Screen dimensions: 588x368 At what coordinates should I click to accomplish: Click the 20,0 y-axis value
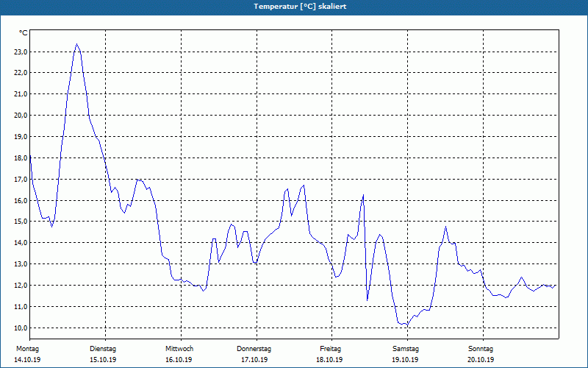21,116
